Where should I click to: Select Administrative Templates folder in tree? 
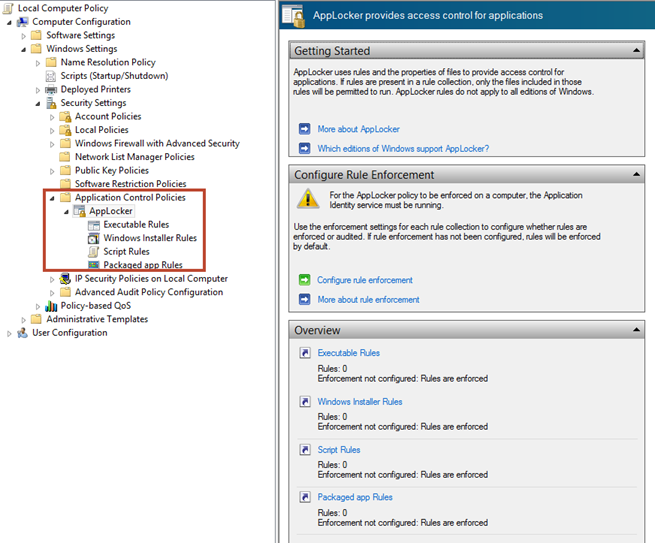pyautogui.click(x=96, y=319)
